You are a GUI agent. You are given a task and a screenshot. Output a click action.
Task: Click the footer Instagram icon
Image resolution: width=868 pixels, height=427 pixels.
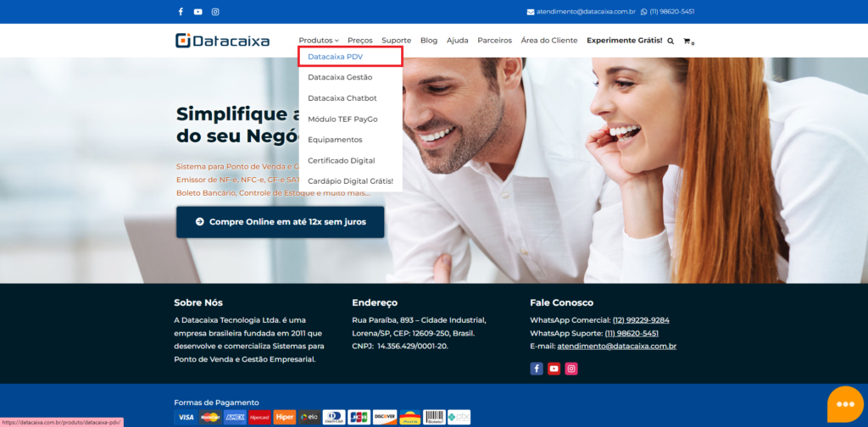point(571,369)
